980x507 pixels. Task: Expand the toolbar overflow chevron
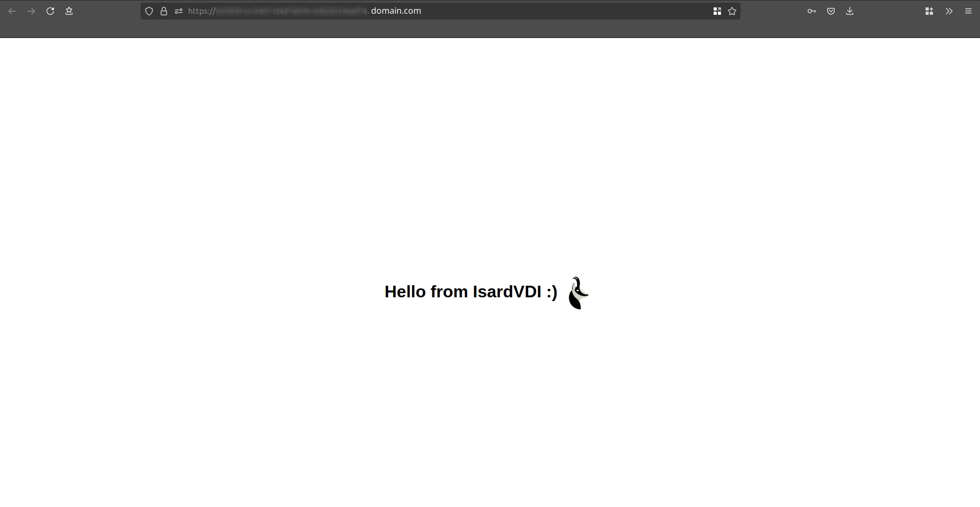tap(949, 11)
